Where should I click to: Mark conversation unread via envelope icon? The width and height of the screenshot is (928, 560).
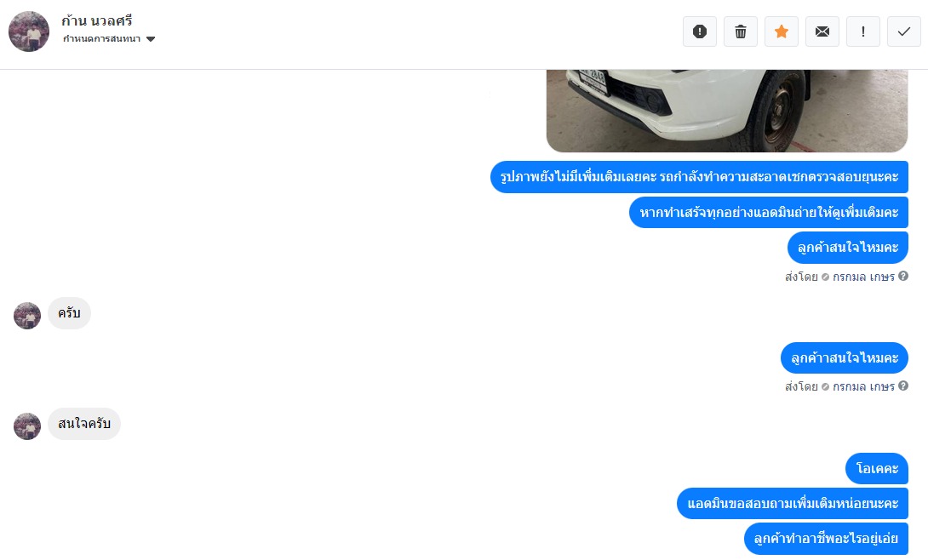pos(822,31)
